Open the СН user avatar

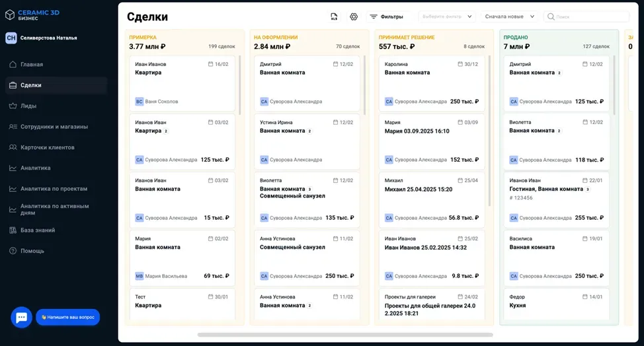(x=11, y=38)
